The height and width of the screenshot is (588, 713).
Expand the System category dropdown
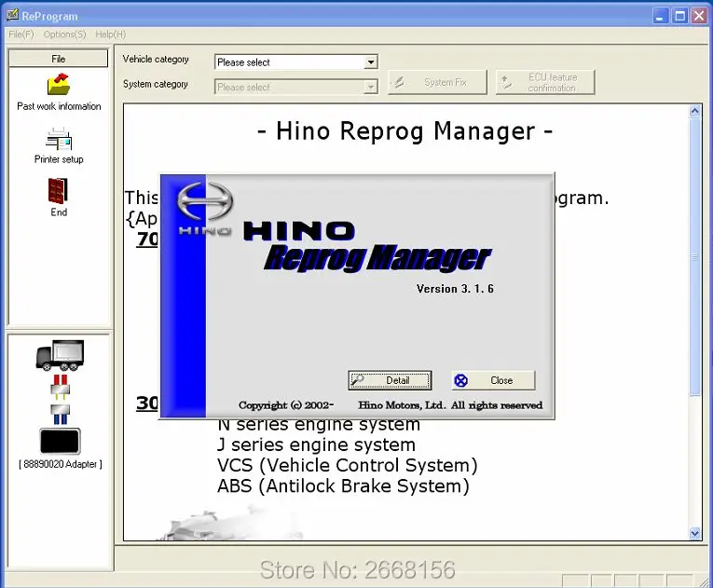click(371, 87)
